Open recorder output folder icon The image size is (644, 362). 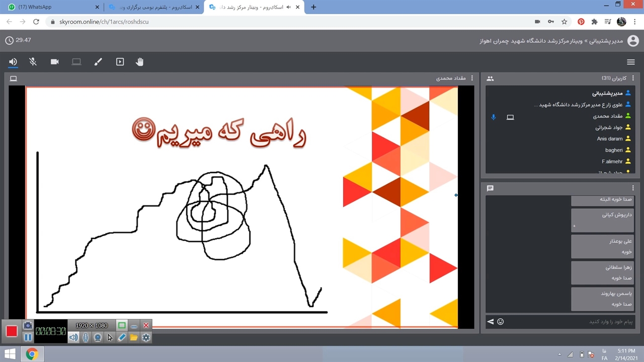tap(134, 337)
